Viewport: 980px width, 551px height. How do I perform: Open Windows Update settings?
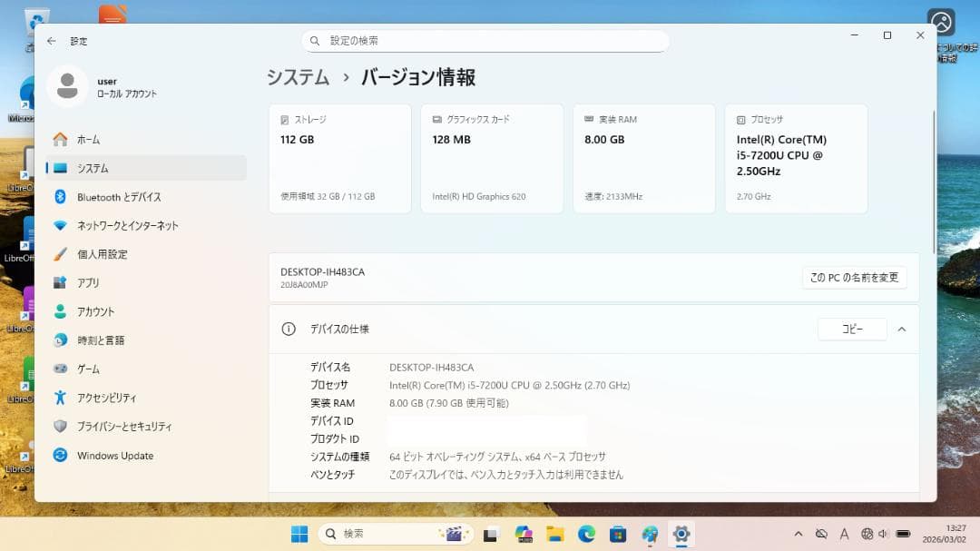click(146, 456)
